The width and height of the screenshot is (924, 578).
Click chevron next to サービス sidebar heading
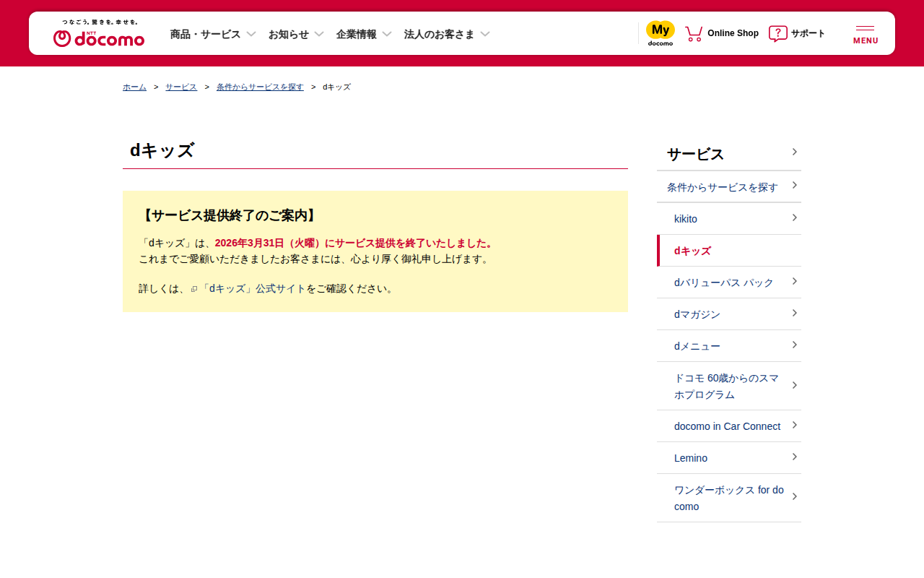(794, 152)
